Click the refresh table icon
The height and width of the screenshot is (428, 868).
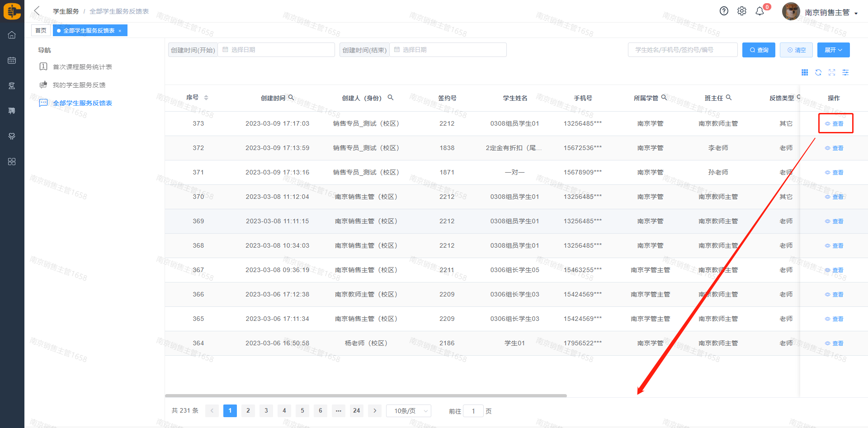(x=818, y=73)
